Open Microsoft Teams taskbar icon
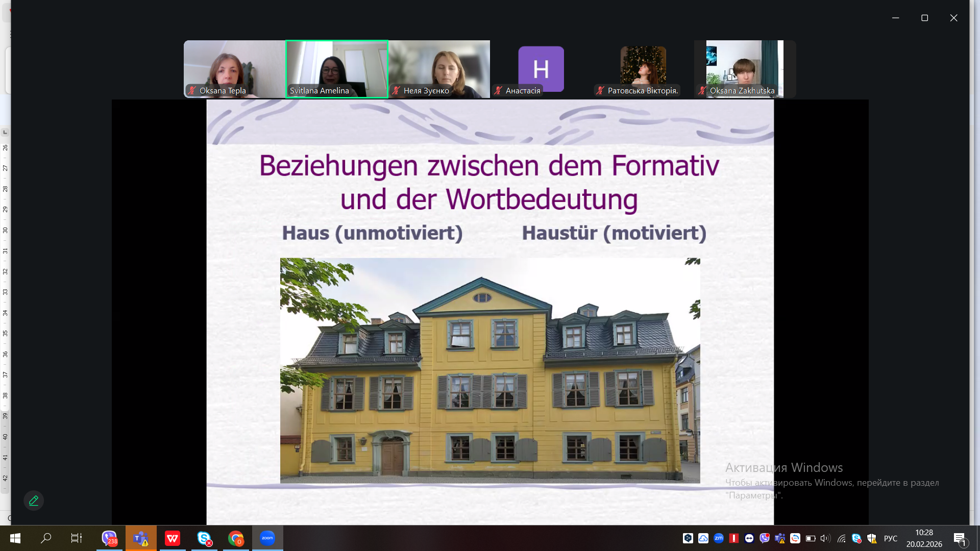Viewport: 980px width, 551px height. click(x=141, y=538)
